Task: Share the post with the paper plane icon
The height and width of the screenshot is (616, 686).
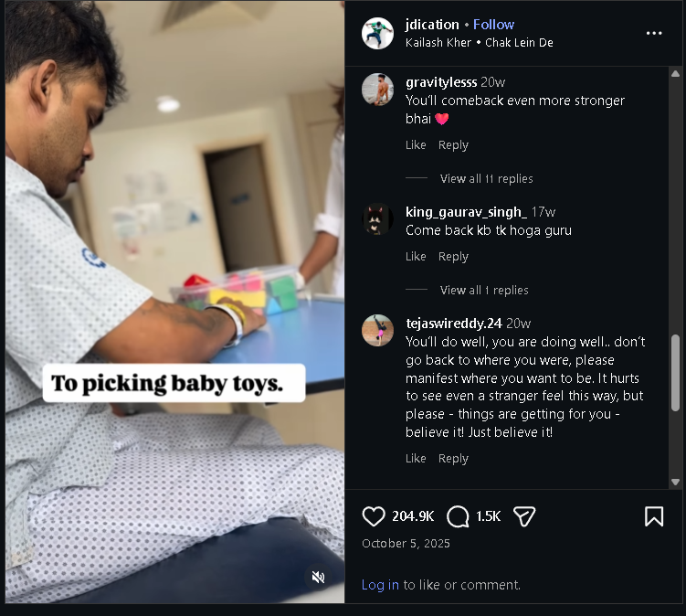Action: click(523, 516)
